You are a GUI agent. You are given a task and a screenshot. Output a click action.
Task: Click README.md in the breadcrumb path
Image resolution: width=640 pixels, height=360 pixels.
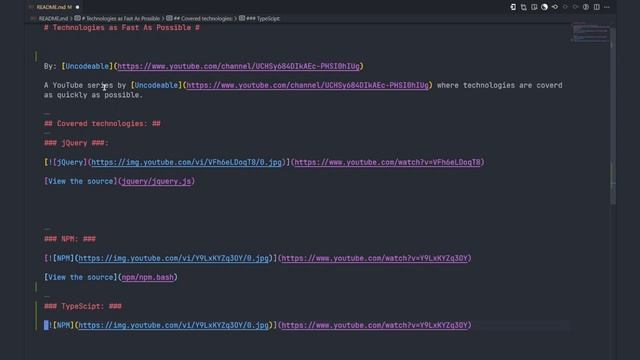53,18
